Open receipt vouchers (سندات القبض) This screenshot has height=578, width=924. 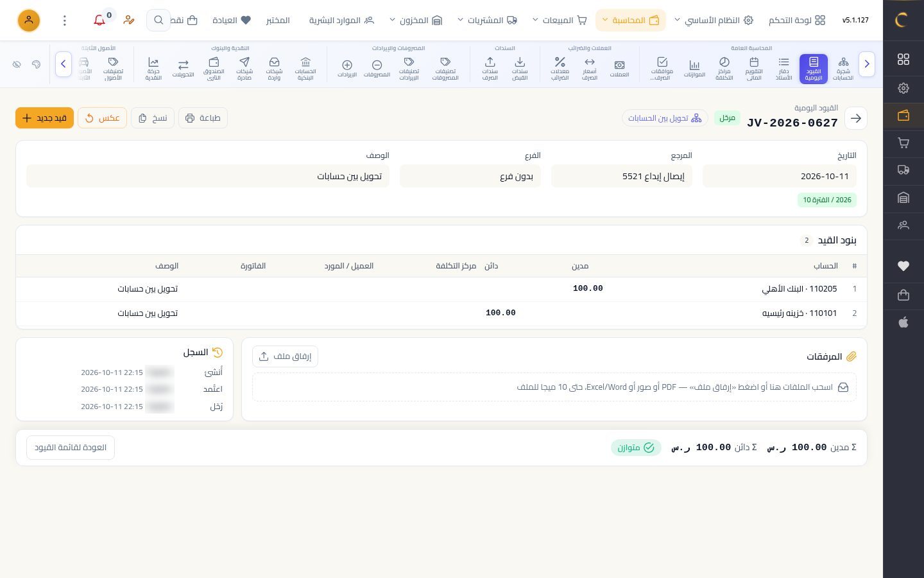click(520, 68)
